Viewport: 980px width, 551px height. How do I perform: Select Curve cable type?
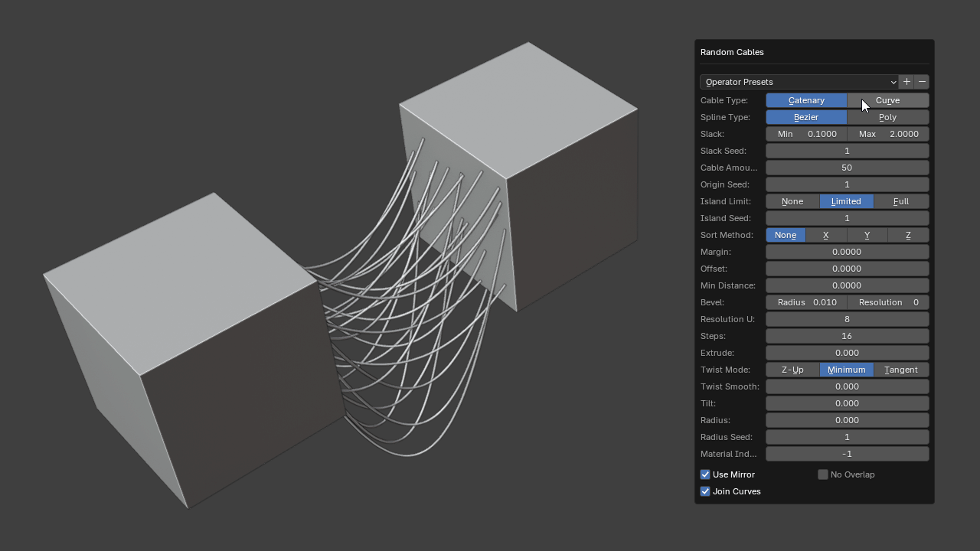coord(888,100)
